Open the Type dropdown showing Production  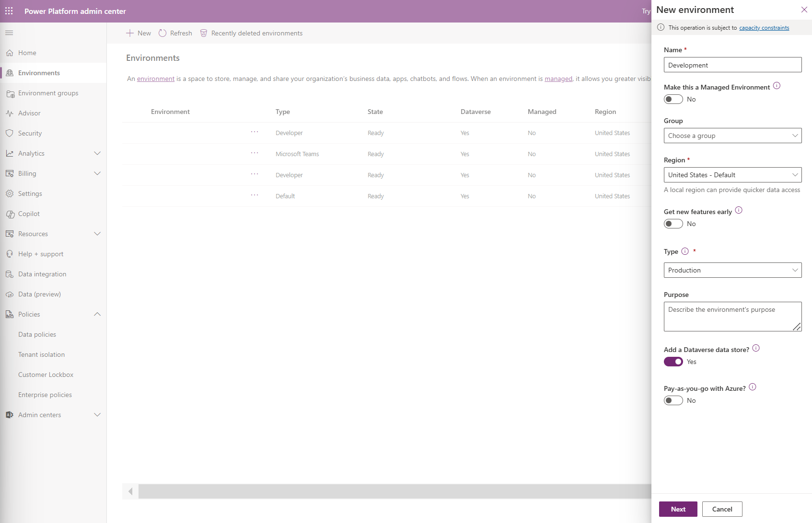(732, 270)
